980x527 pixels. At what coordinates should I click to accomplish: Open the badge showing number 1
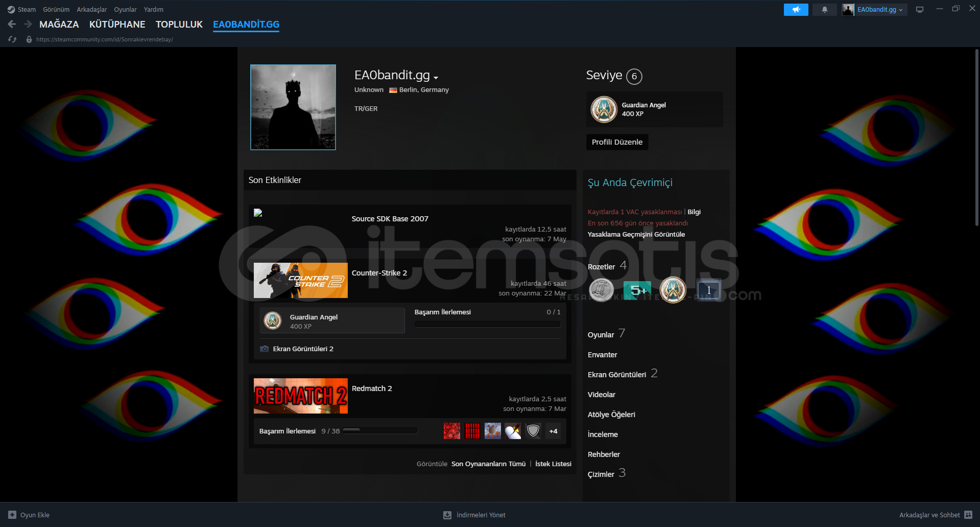709,290
